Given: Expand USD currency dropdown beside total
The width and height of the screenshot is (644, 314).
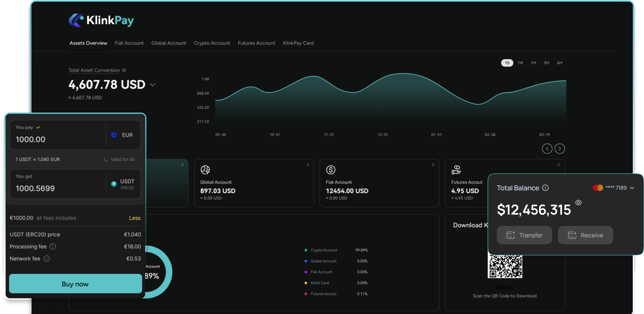Looking at the screenshot, I should point(152,85).
